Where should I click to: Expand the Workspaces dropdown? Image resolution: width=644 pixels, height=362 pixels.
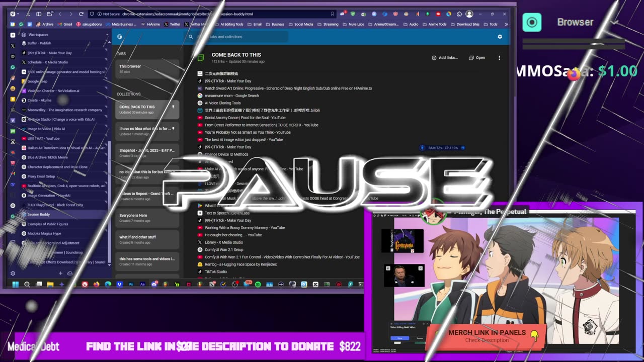point(107,35)
